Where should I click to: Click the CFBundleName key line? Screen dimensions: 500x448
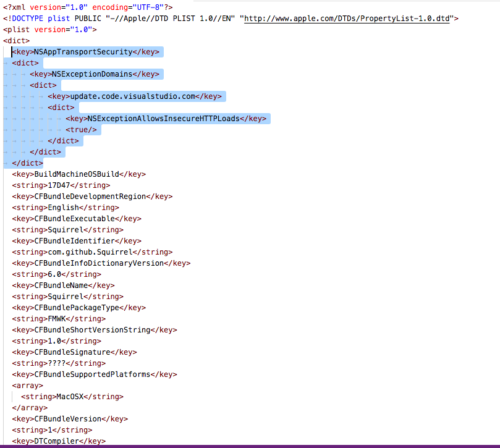(63, 285)
